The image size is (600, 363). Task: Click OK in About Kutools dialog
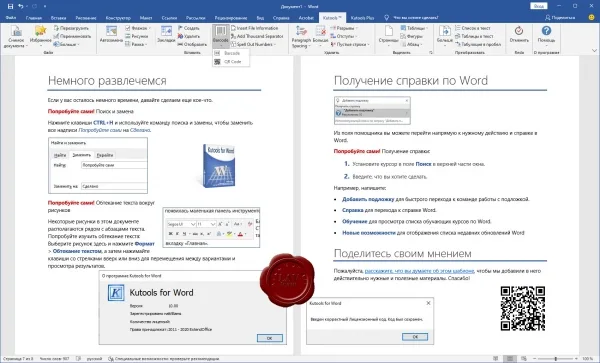point(270,338)
